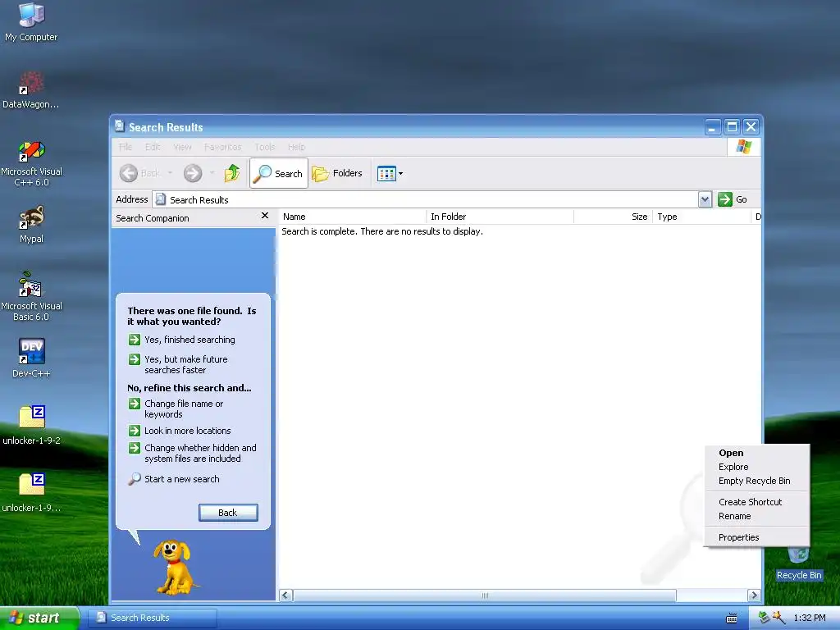Select Microsoft Visual Basic 6.0 icon
The height and width of the screenshot is (630, 840).
coord(31,296)
